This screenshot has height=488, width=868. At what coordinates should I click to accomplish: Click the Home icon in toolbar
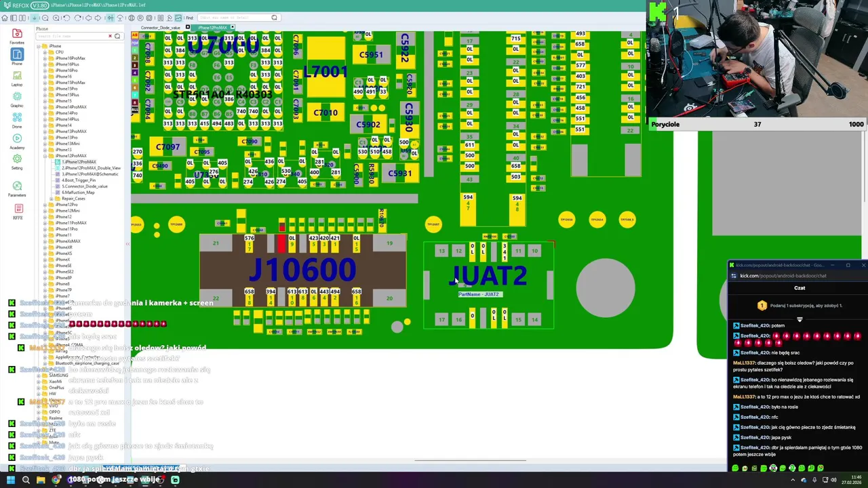(x=5, y=18)
